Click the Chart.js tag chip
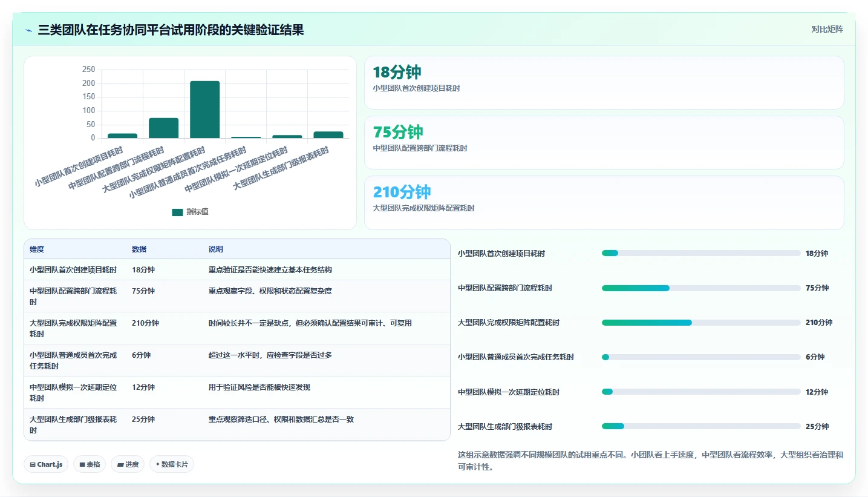Screen dimensions: 868x497 46,464
